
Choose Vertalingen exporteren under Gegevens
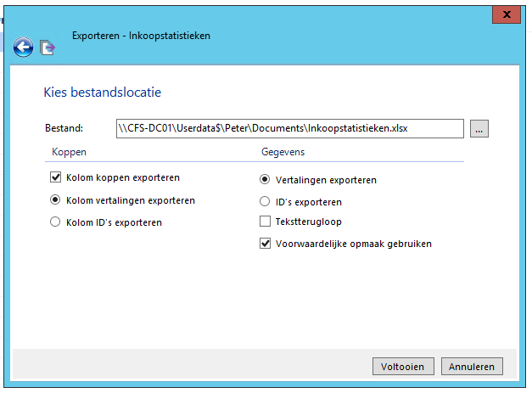tap(265, 179)
